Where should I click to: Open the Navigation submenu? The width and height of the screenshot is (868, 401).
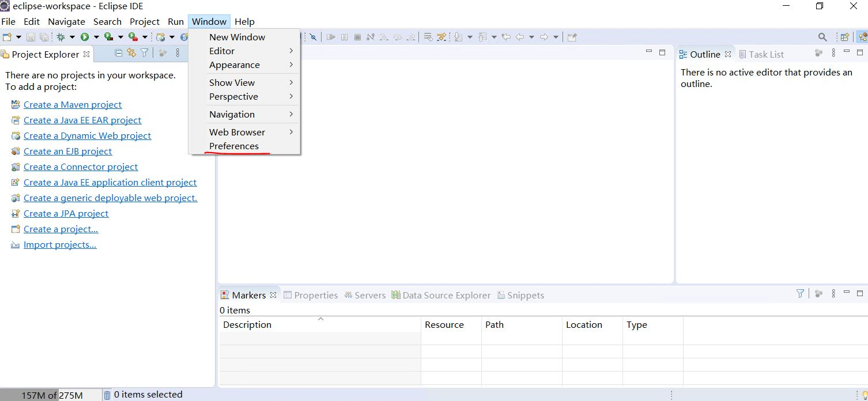[x=244, y=114]
